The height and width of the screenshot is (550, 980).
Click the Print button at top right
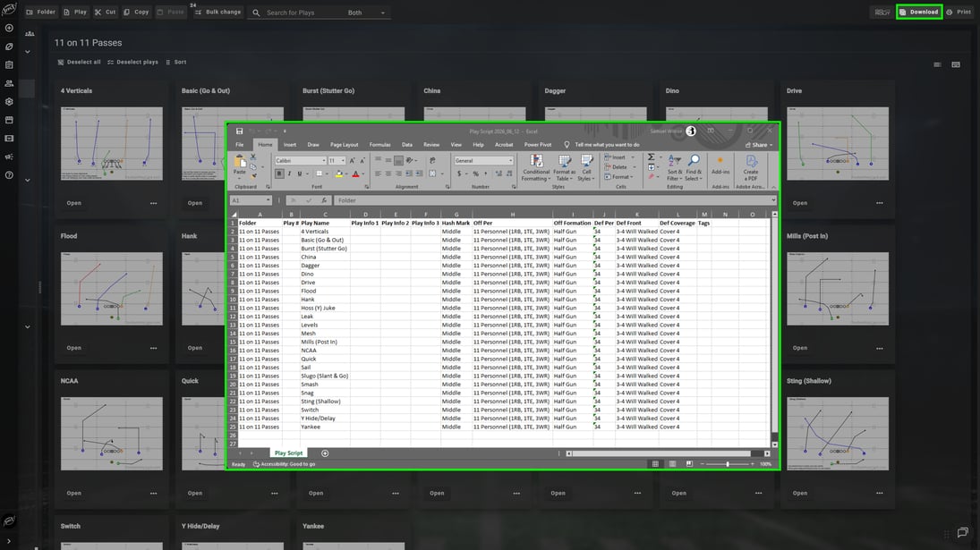pos(959,12)
